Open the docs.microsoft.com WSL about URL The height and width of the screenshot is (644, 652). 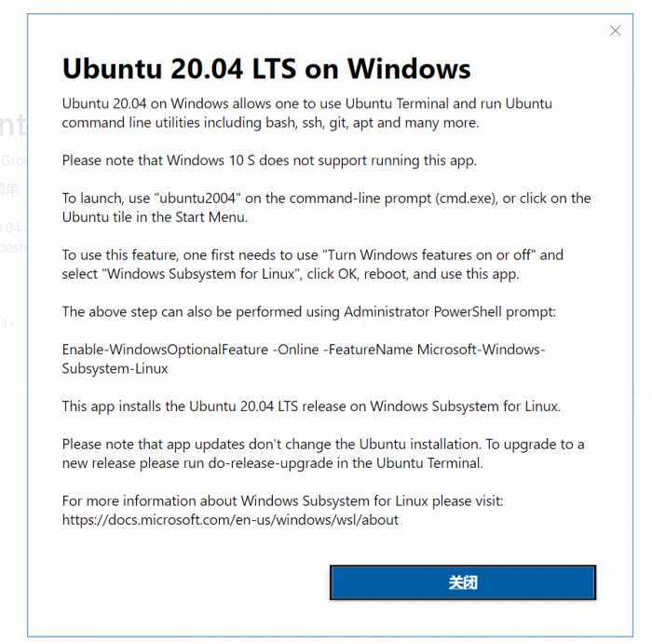(x=230, y=520)
